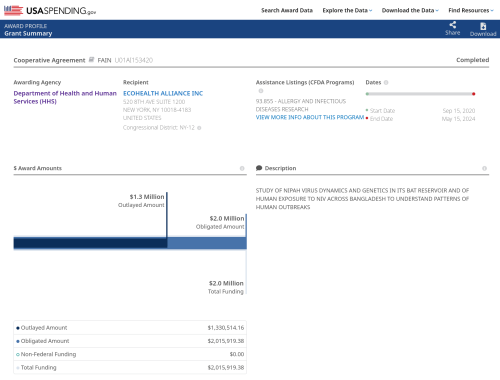Select the Non-Federal Funding table row

coord(130,354)
